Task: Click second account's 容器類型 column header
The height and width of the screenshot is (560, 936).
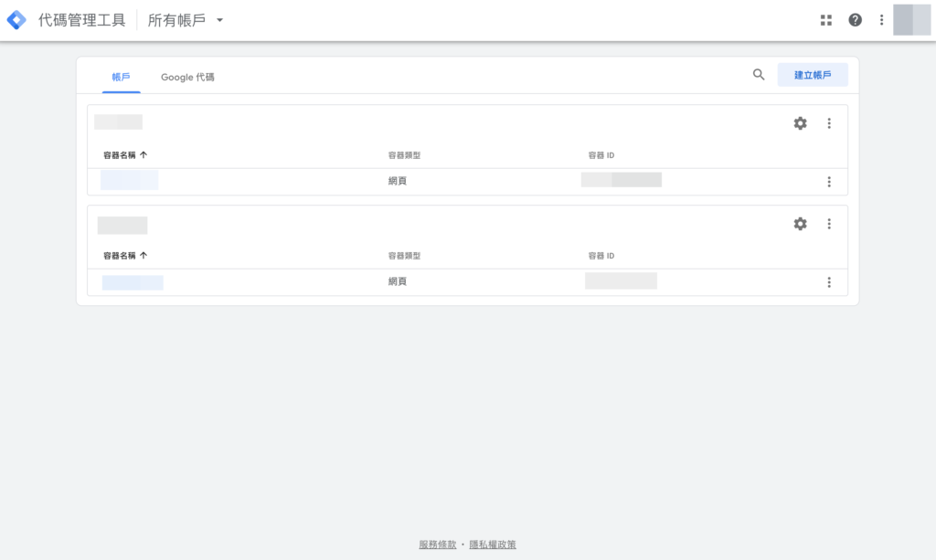Action: coord(404,256)
